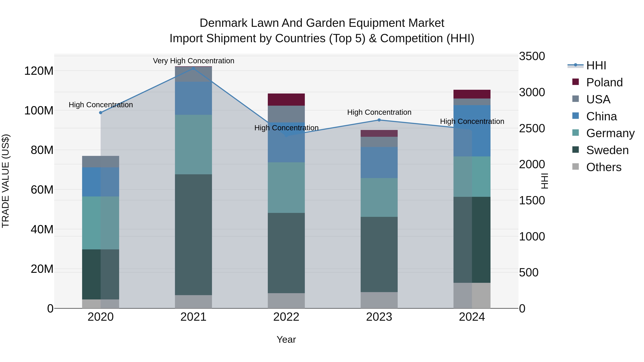Click the 'Very High Concentration' annotation
644x362 pixels.
[194, 61]
